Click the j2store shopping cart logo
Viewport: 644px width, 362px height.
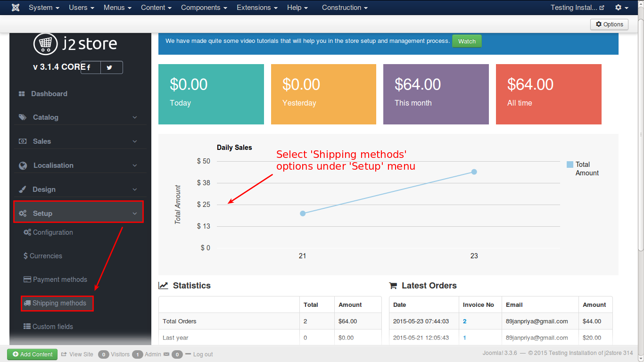[45, 44]
